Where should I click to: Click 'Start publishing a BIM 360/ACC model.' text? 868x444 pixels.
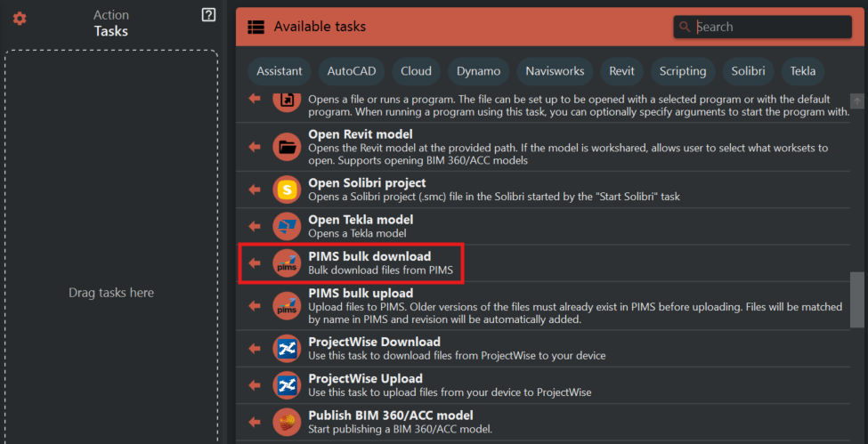click(401, 429)
